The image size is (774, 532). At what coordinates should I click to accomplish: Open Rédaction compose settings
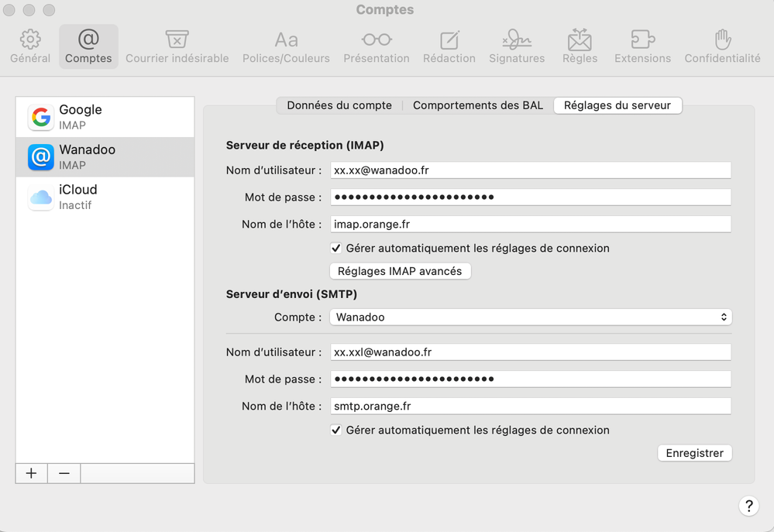pos(449,47)
